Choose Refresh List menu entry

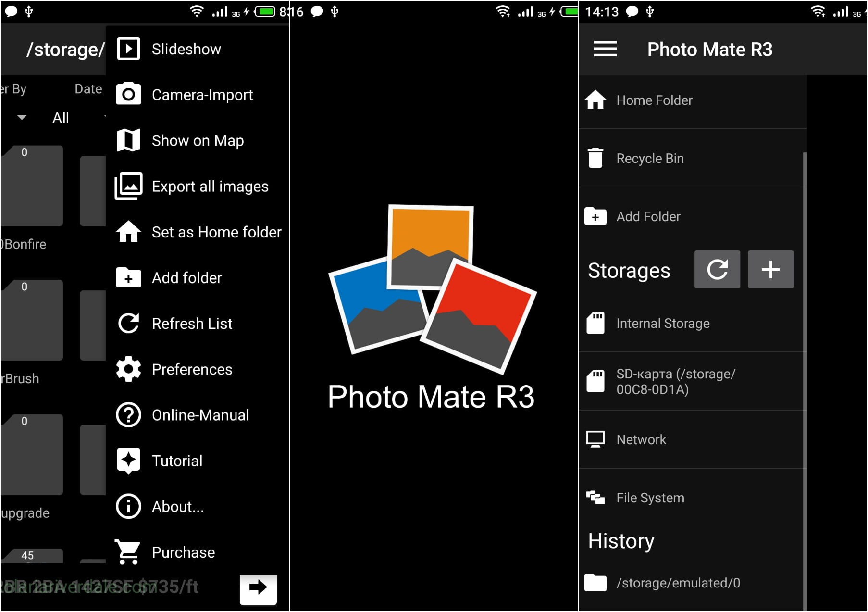[197, 323]
